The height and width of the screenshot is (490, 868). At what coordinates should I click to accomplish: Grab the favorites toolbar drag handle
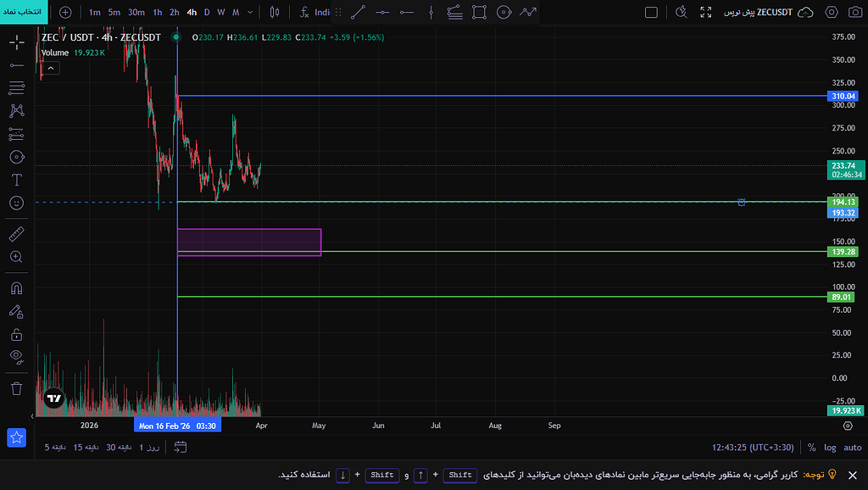pyautogui.click(x=338, y=12)
